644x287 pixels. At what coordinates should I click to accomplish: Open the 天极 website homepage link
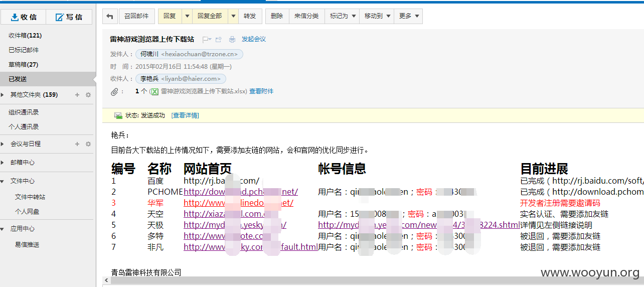pos(235,225)
